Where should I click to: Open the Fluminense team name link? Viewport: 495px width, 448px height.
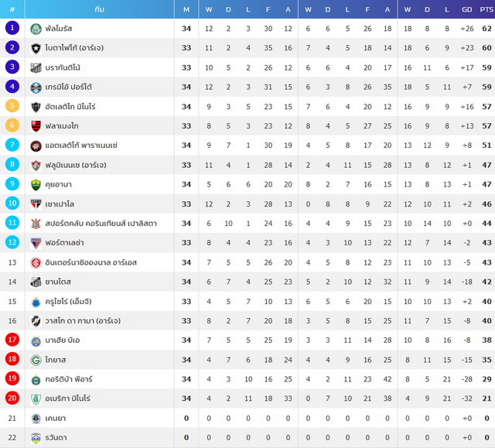[76, 165]
